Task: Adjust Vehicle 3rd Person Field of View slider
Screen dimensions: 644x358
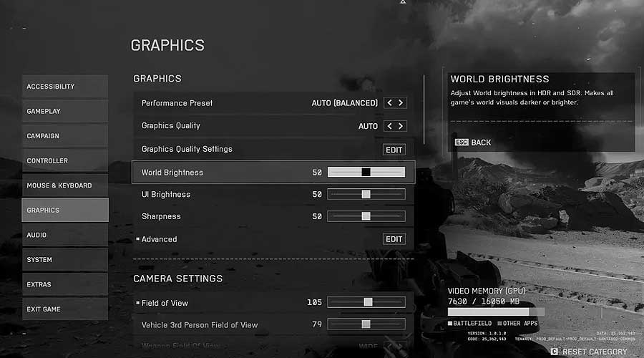Action: pyautogui.click(x=366, y=324)
